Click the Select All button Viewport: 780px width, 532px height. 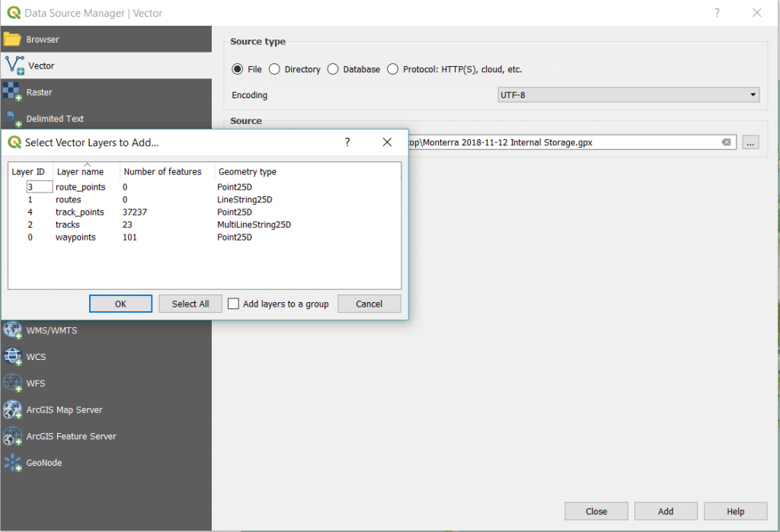tap(190, 304)
